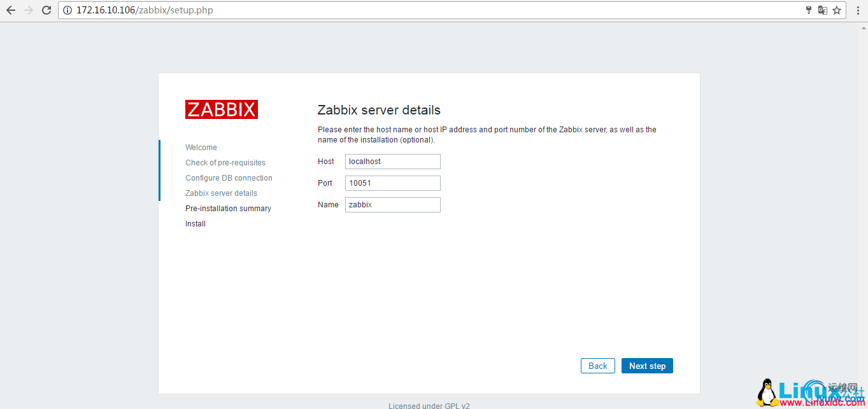Open the saved password key icon
Image resolution: width=868 pixels, height=409 pixels.
click(x=809, y=10)
